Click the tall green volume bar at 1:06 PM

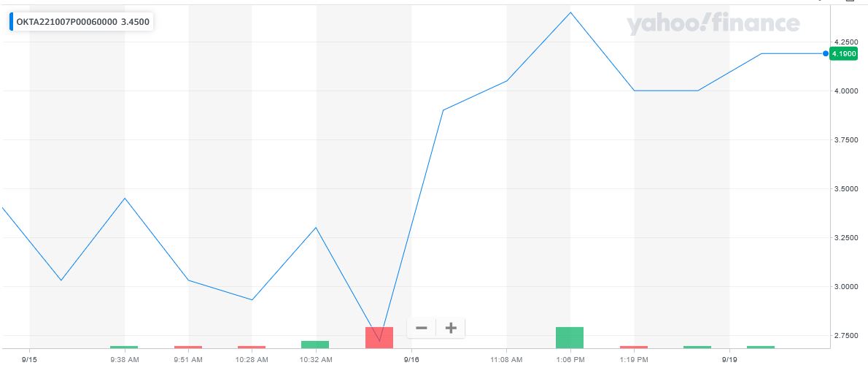(x=570, y=337)
